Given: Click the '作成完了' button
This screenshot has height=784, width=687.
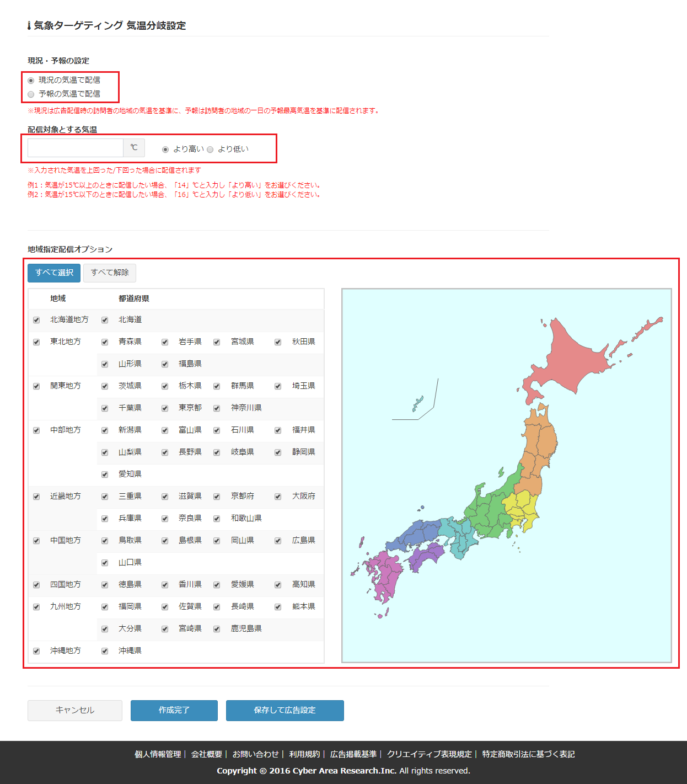Looking at the screenshot, I should click(174, 711).
